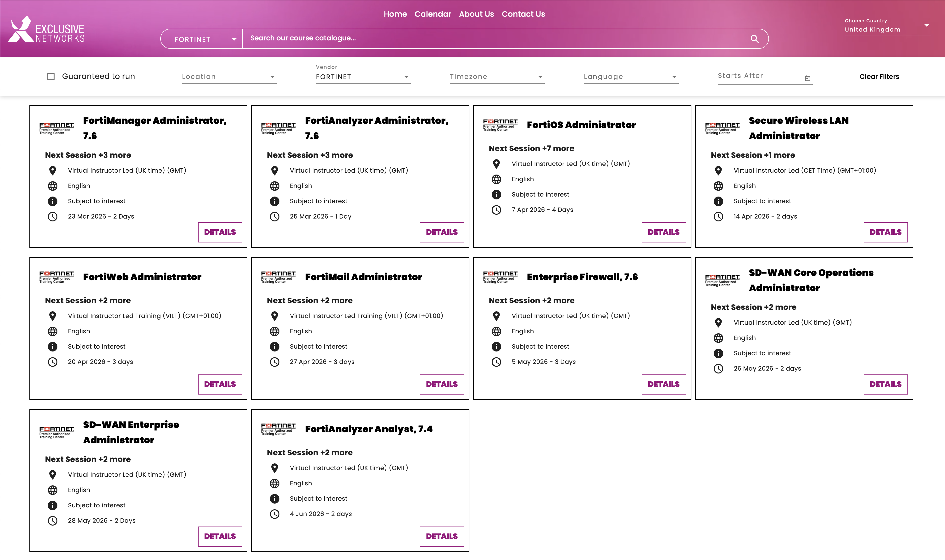Click clock icon next to 7 Apr 2026
The height and width of the screenshot is (560, 945).
[496, 210]
